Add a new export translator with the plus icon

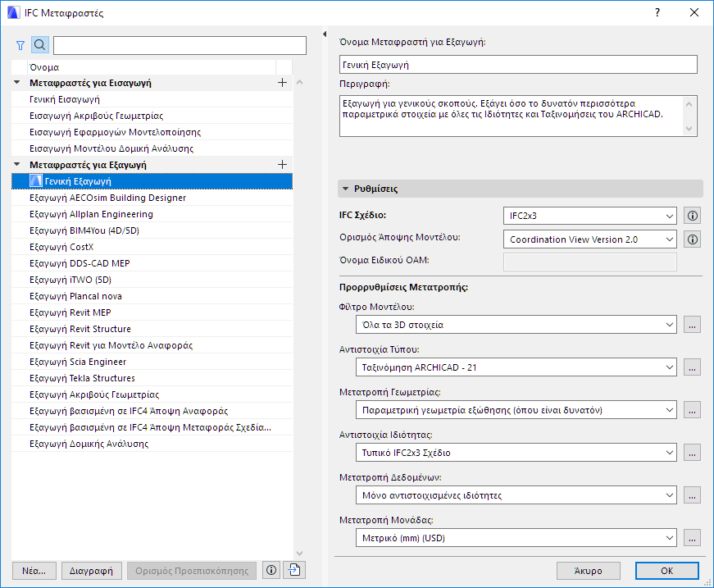tap(282, 164)
